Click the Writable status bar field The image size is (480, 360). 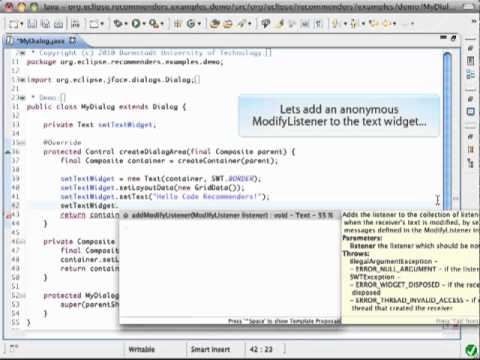(x=142, y=349)
